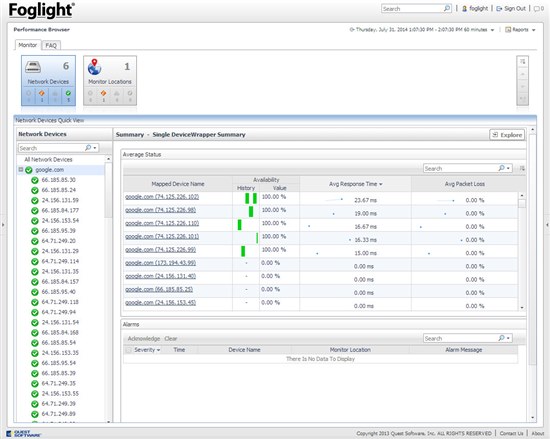Select 66.185.84.177 in device tree
Viewport: 550px width, 439px height.
[x=60, y=211]
